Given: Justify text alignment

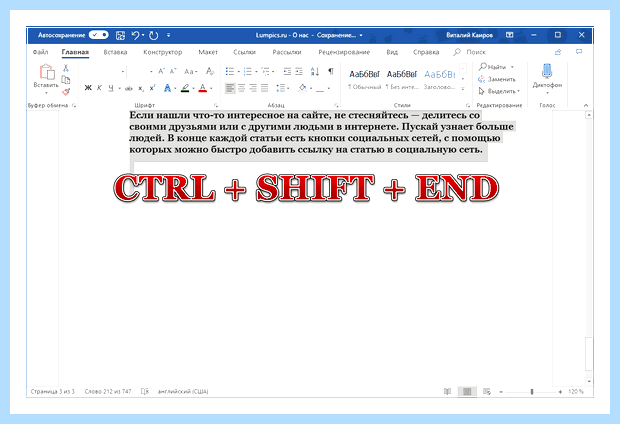Looking at the screenshot, I should 265,88.
